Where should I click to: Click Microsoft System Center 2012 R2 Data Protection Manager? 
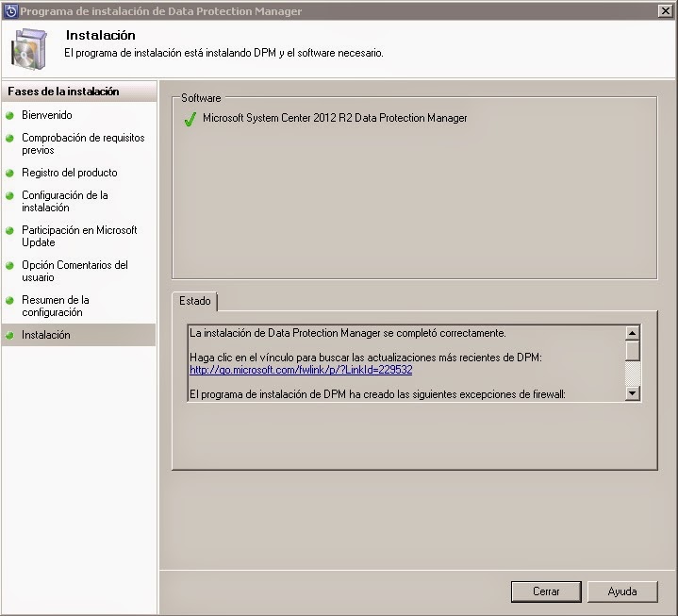(335, 118)
